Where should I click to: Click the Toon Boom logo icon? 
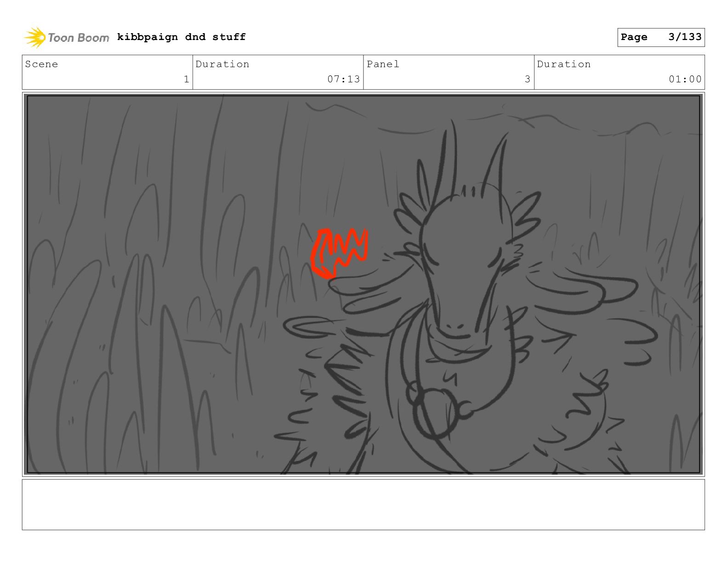[x=35, y=37]
